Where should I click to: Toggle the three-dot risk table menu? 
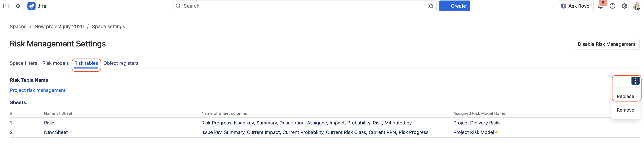tap(635, 81)
